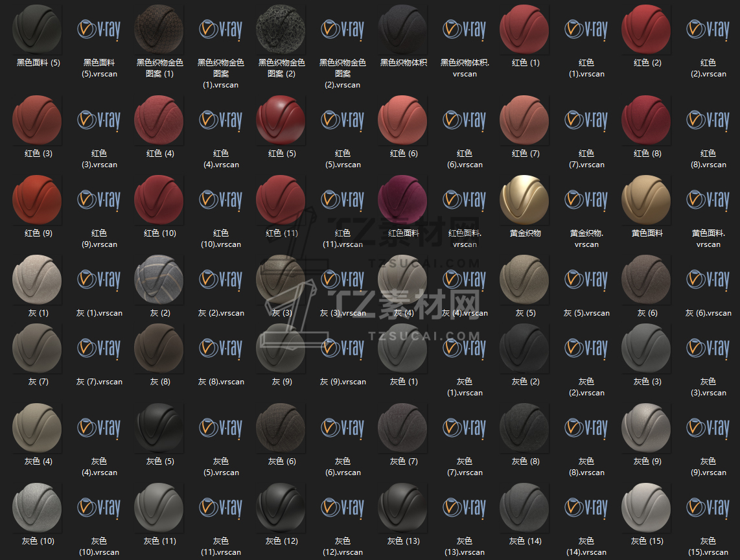Select the 黑色织物金色图案 (2) material sphere
The width and height of the screenshot is (740, 560).
(281, 29)
